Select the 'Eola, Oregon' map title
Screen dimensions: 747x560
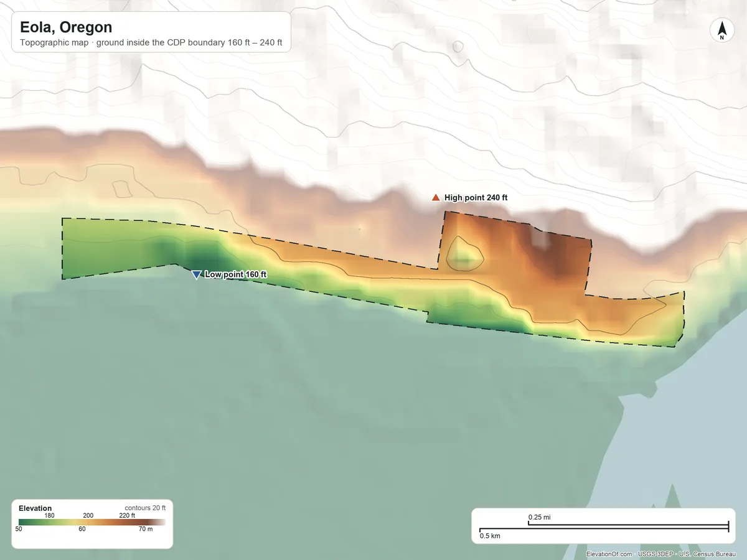(66, 27)
